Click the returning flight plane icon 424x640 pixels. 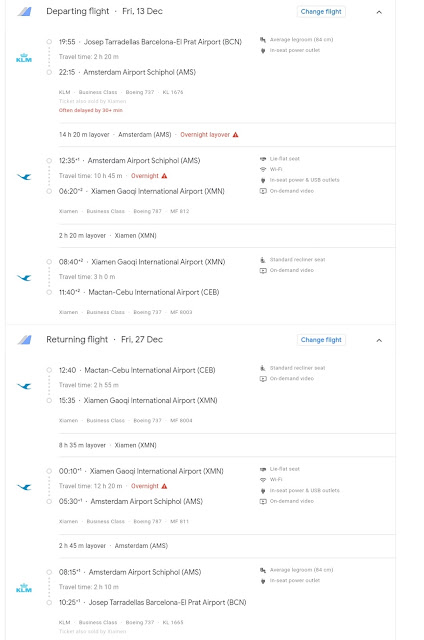[24, 340]
